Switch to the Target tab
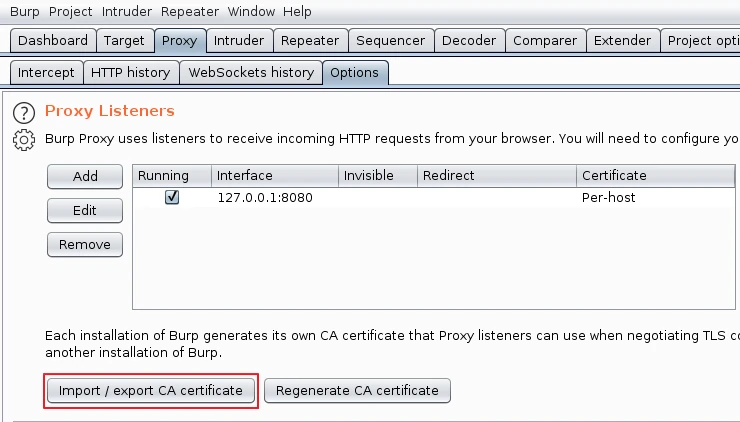 click(124, 41)
